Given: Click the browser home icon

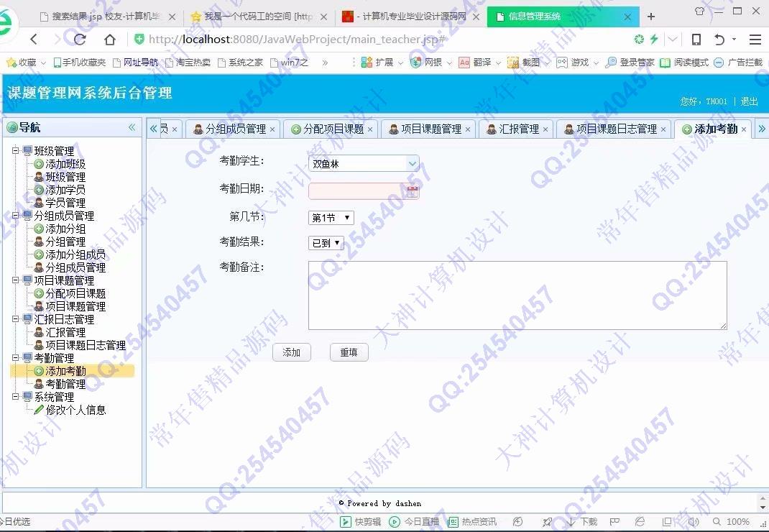Looking at the screenshot, I should (x=109, y=40).
